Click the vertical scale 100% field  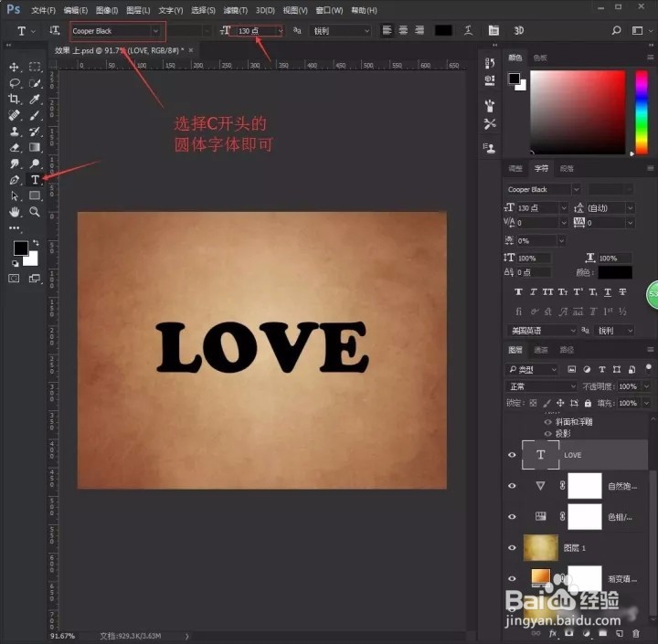pos(534,259)
